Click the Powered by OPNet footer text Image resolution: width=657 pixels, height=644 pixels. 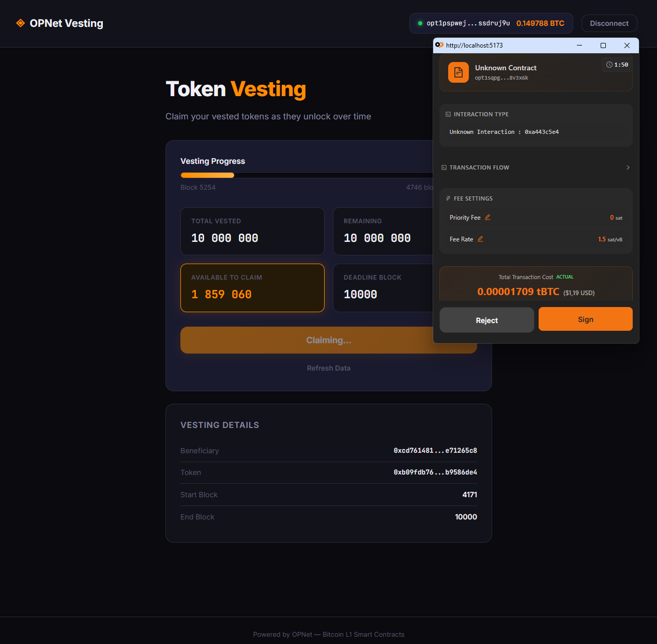click(329, 634)
